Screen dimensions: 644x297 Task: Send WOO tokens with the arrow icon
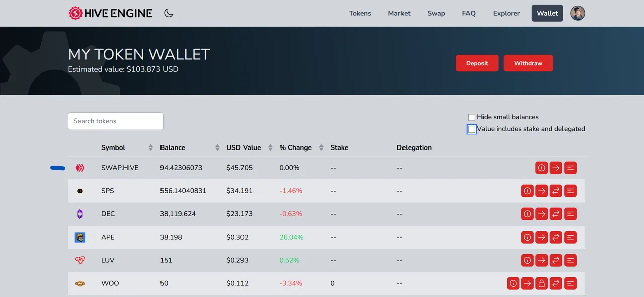[x=527, y=283]
